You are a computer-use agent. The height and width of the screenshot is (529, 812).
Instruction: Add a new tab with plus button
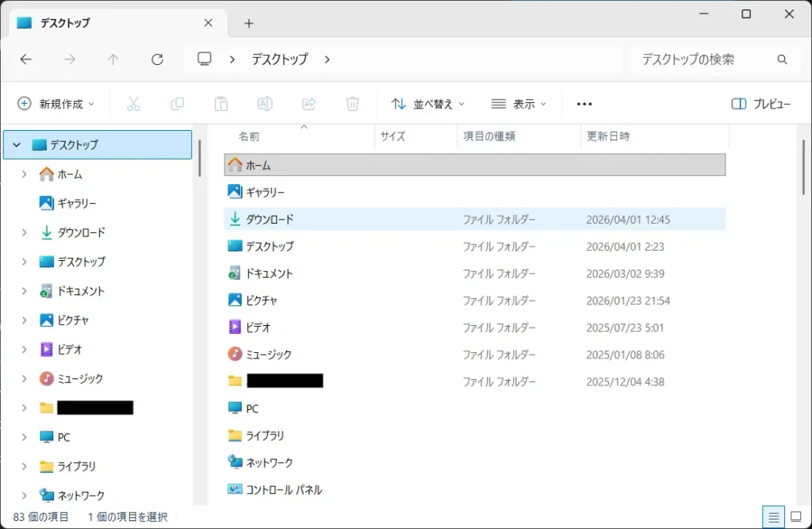(249, 23)
